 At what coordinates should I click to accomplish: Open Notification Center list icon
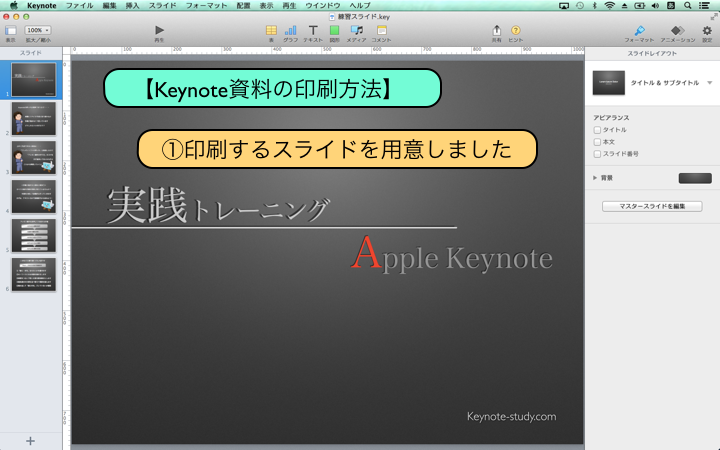tap(703, 6)
